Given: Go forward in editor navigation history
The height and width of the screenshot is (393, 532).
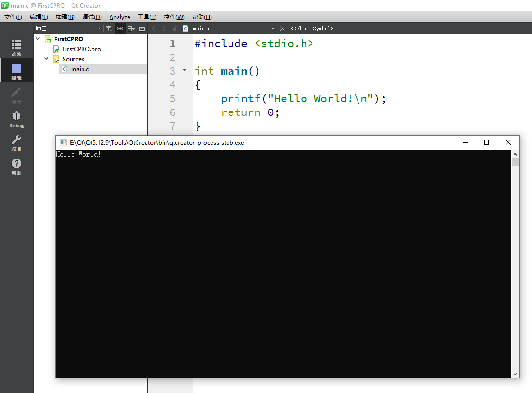Looking at the screenshot, I should [x=164, y=28].
